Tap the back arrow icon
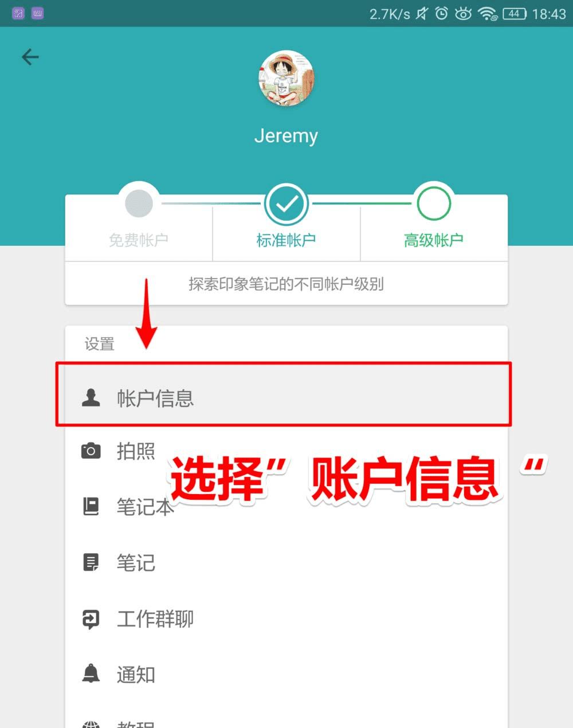The width and height of the screenshot is (573, 728). click(x=30, y=57)
